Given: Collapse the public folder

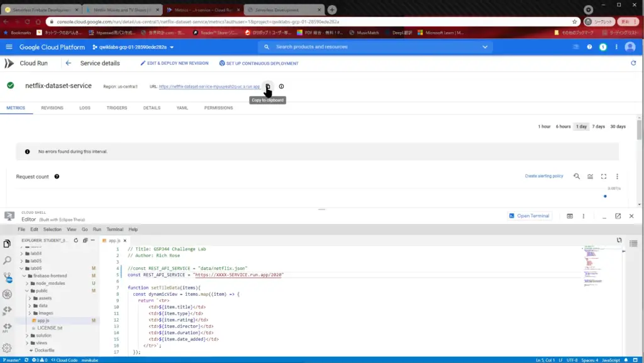Looking at the screenshot, I should [28, 291].
